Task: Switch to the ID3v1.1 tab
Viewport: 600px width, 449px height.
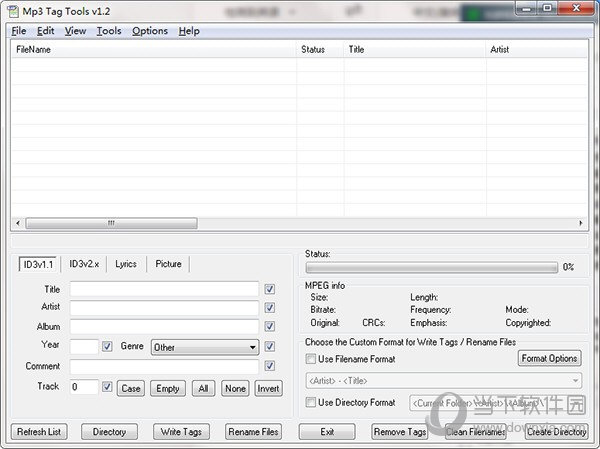Action: pyautogui.click(x=38, y=265)
